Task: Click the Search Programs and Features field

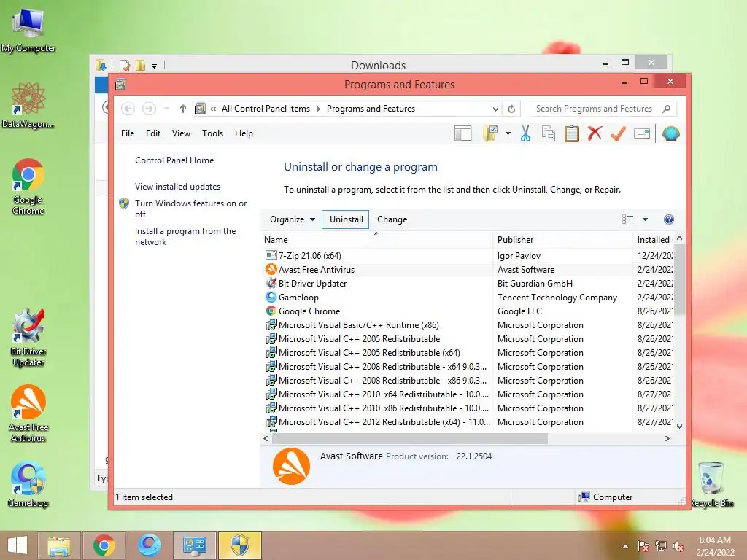Action: [x=603, y=109]
